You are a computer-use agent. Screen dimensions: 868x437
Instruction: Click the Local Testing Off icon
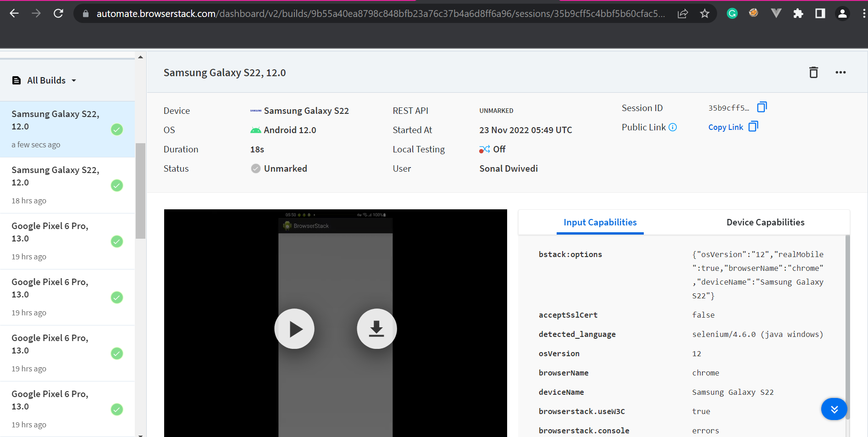pos(485,149)
